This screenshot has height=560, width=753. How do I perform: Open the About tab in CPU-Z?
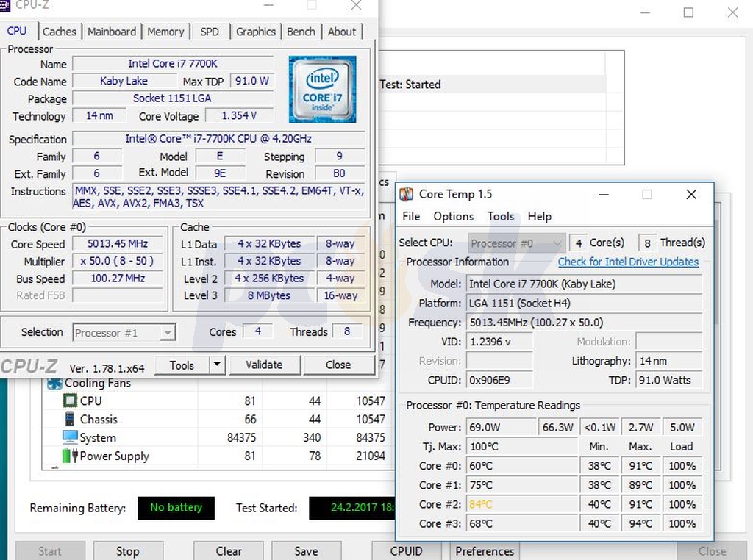coord(342,32)
